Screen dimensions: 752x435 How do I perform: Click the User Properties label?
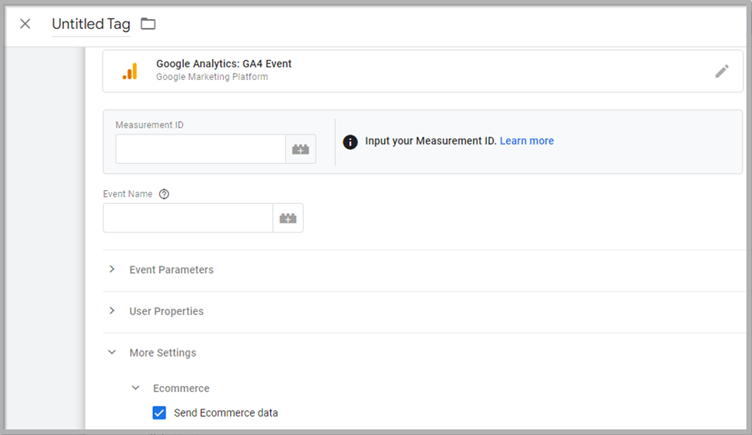(166, 311)
